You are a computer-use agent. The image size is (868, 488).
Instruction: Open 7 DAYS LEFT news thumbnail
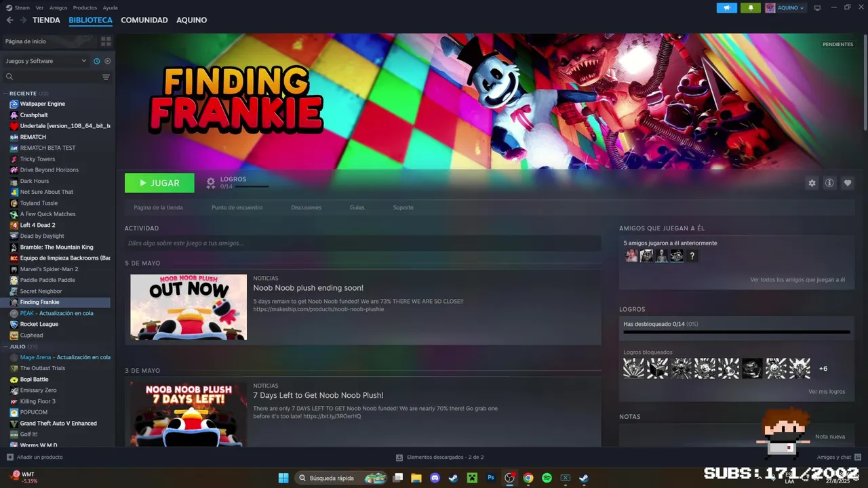189,413
